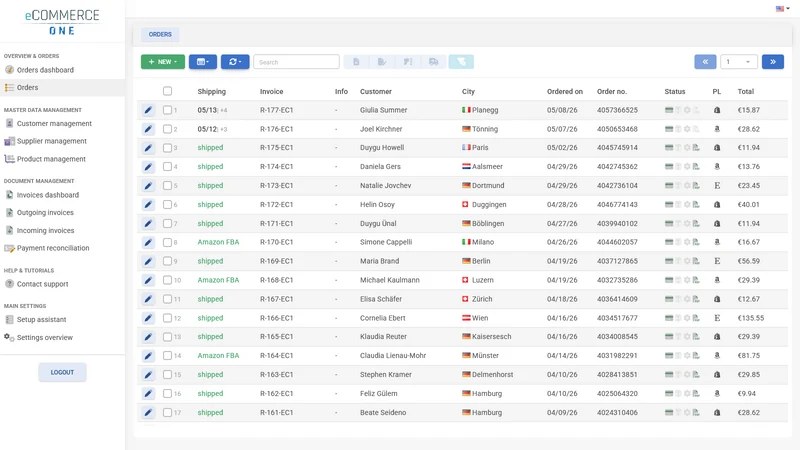Image resolution: width=800 pixels, height=450 pixels.
Task: Click the total €135.55
Action: (751, 318)
